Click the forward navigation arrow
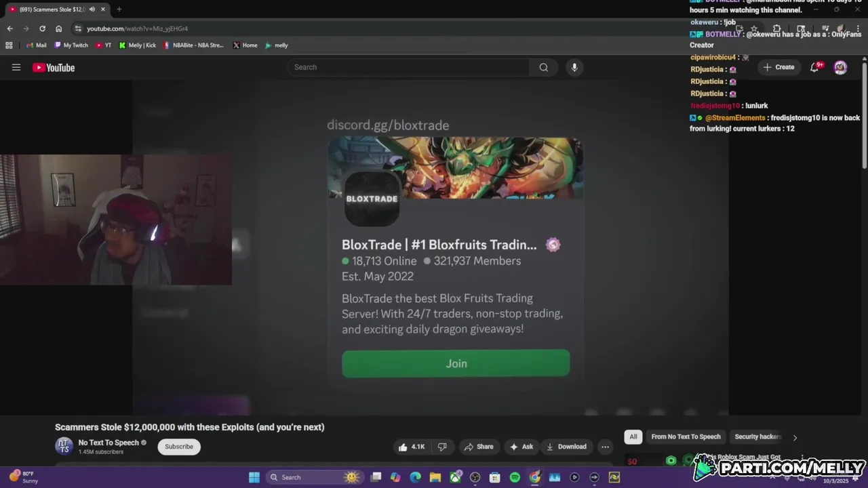The image size is (868, 488). [x=26, y=28]
